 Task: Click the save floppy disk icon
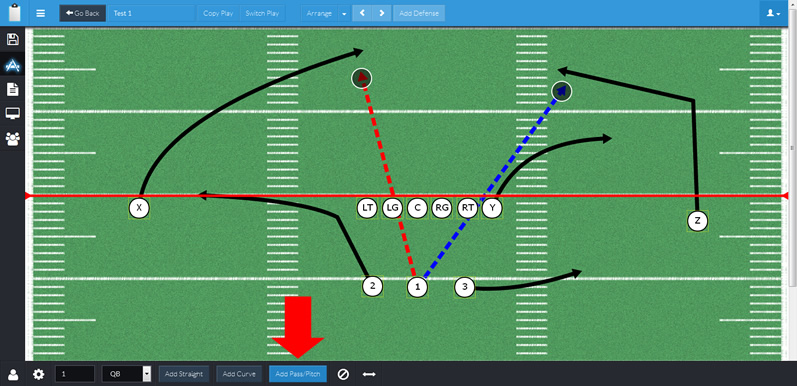pos(12,40)
